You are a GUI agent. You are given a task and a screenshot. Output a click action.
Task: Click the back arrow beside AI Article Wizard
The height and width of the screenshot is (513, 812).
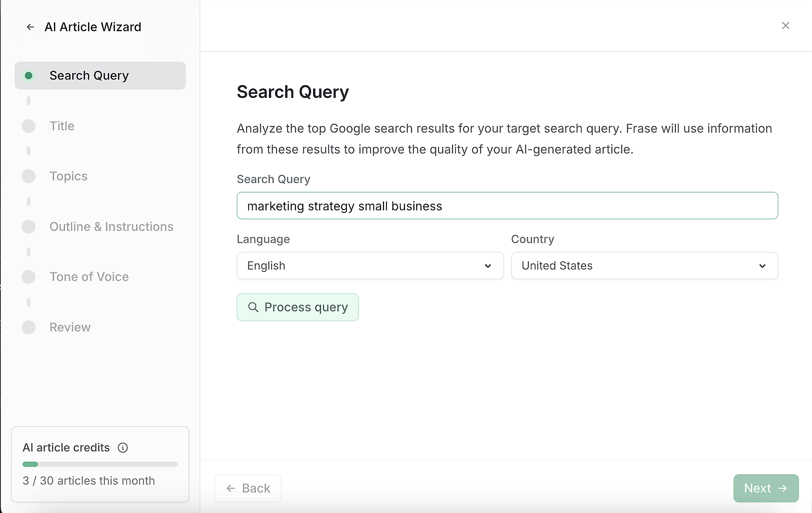pyautogui.click(x=30, y=27)
